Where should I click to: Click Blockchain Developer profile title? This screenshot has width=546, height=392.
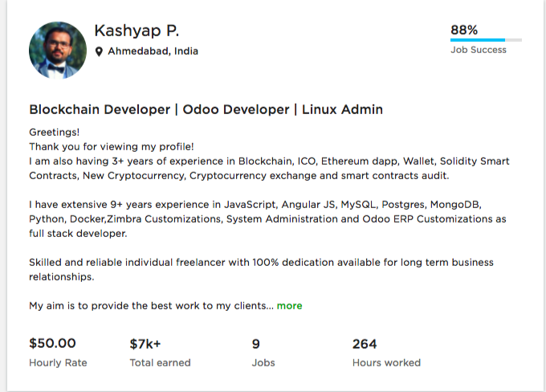(x=206, y=109)
